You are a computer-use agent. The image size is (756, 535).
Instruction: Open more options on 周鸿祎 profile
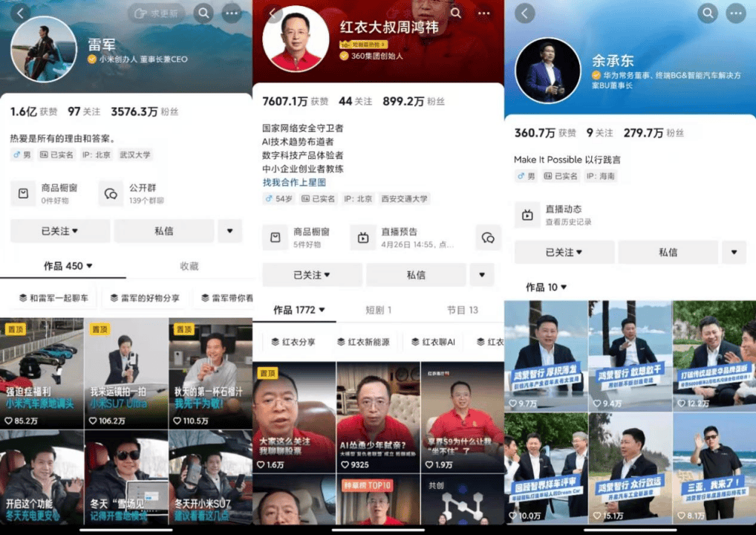tap(483, 13)
